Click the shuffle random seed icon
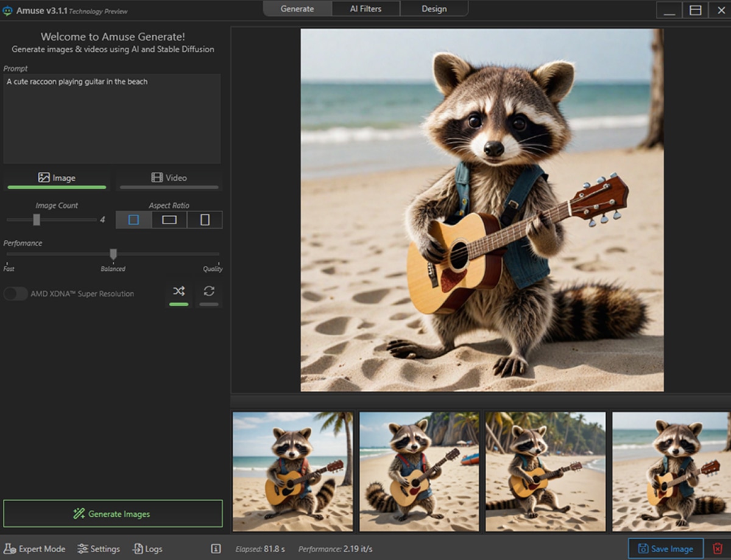This screenshot has width=731, height=560. click(x=178, y=292)
